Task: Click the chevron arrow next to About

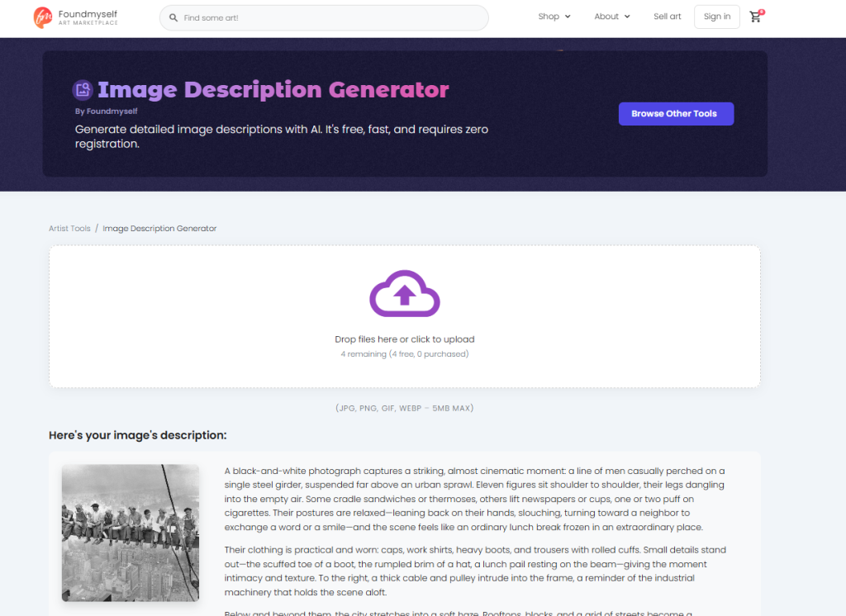Action: click(x=627, y=17)
